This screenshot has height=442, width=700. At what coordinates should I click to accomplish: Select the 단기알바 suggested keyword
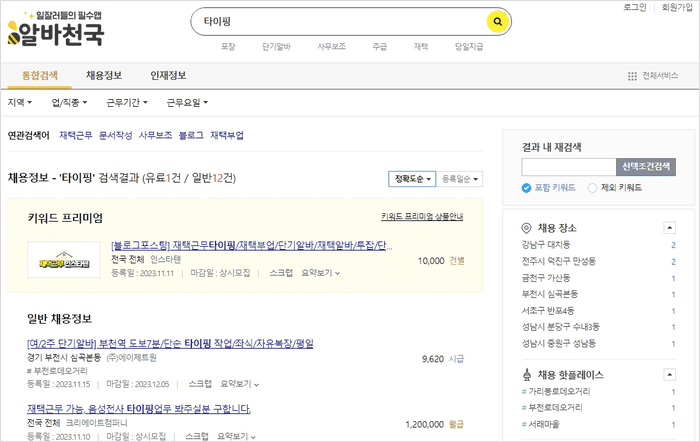click(276, 46)
